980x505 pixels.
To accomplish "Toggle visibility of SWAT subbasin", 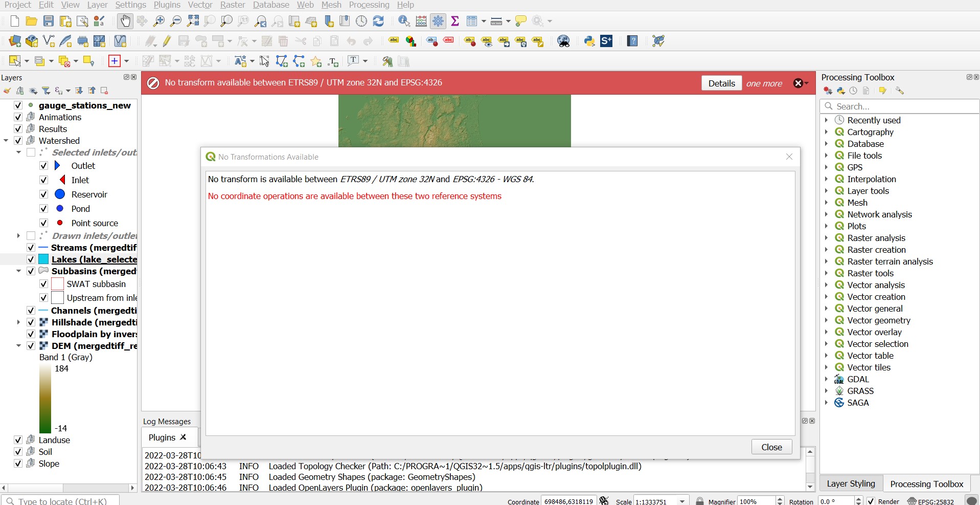I will (x=43, y=284).
